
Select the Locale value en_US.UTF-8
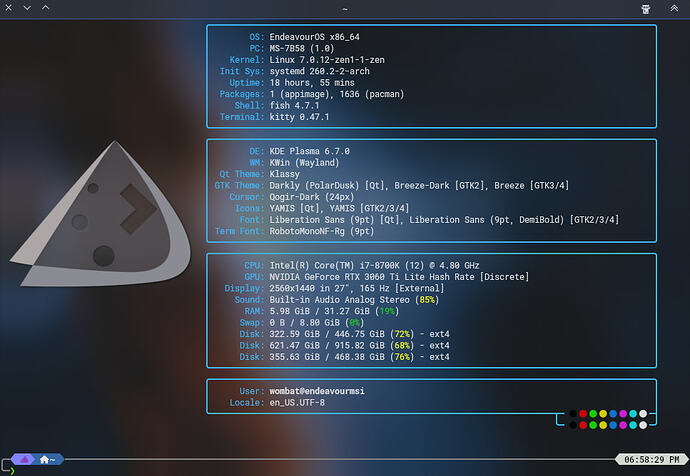coord(297,403)
